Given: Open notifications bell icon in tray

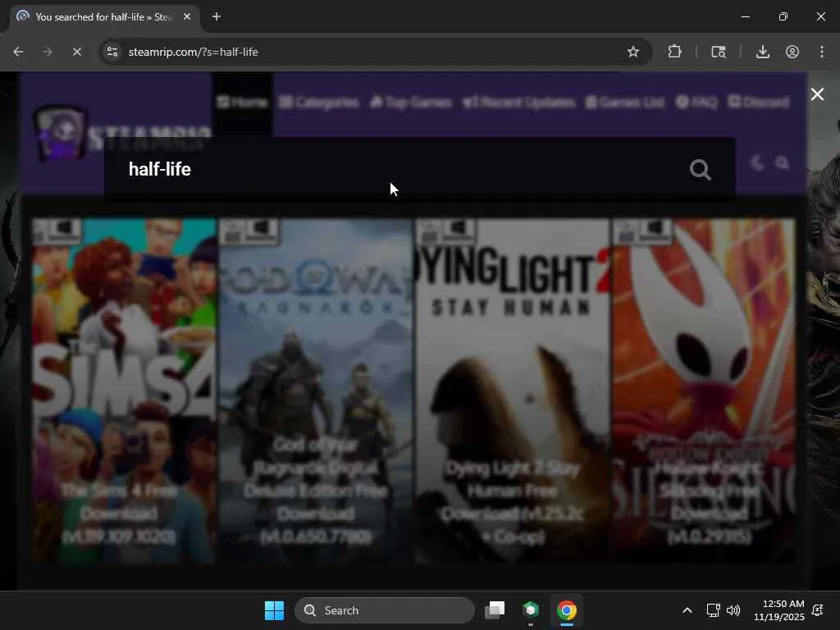Looking at the screenshot, I should [x=818, y=610].
